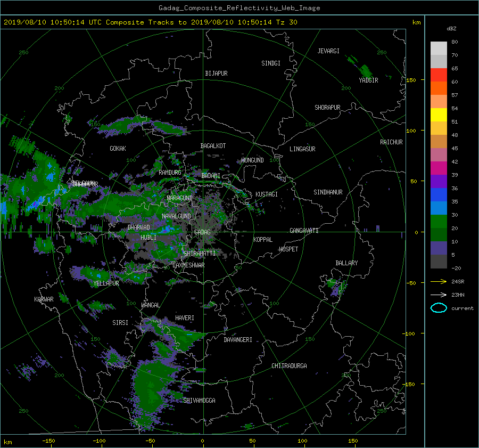This screenshot has width=479, height=448.
Task: Click the SINDHANUR label
Action: tap(328, 192)
